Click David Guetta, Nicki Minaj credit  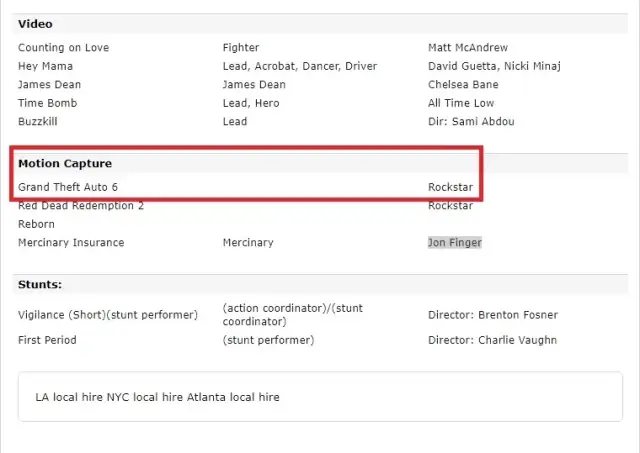pyautogui.click(x=494, y=66)
